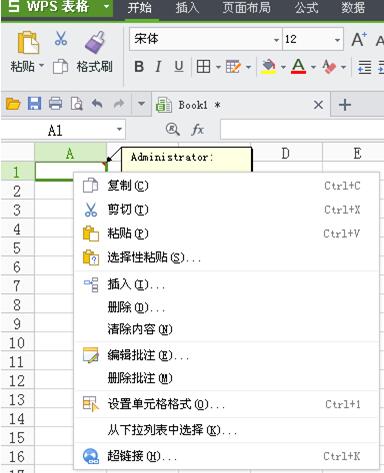The height and width of the screenshot is (473, 384).
Task: Click the formula bar input field
Action: click(x=302, y=130)
